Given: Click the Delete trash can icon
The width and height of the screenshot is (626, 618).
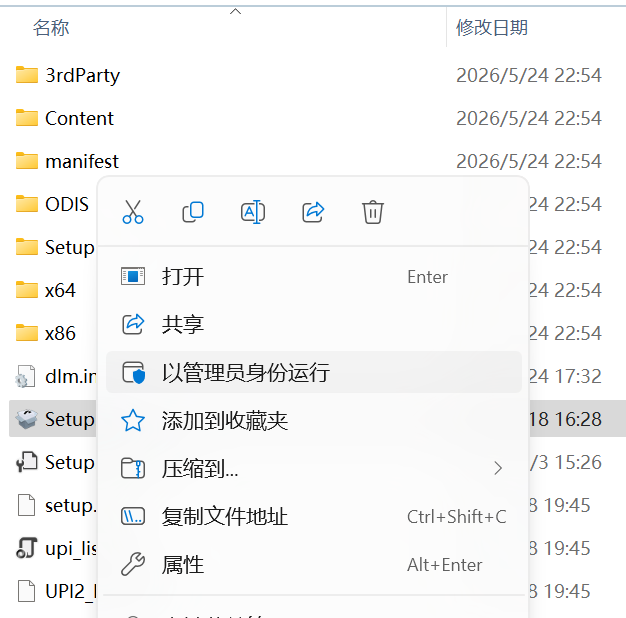Looking at the screenshot, I should [x=373, y=212].
